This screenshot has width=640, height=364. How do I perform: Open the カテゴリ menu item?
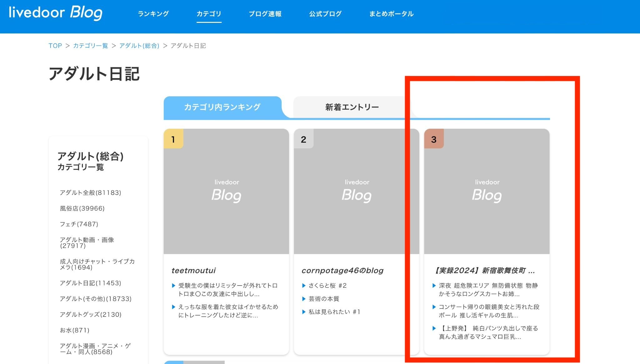pos(209,14)
